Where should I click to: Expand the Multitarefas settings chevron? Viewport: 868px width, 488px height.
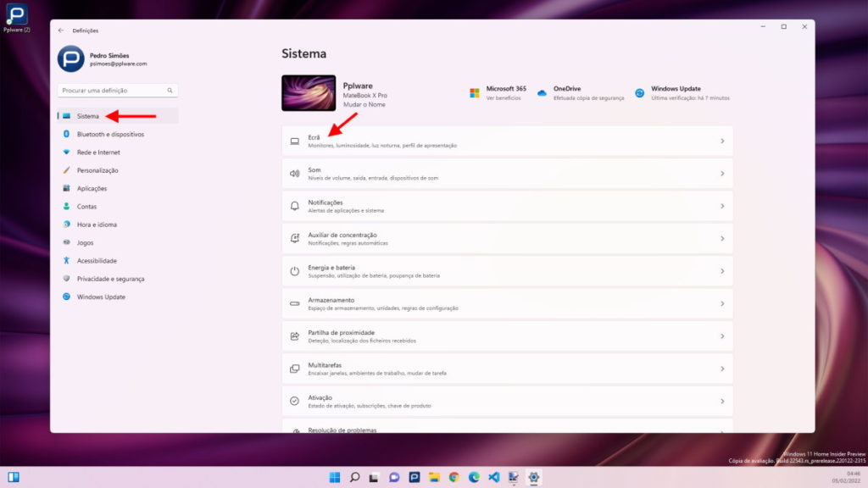pos(721,369)
